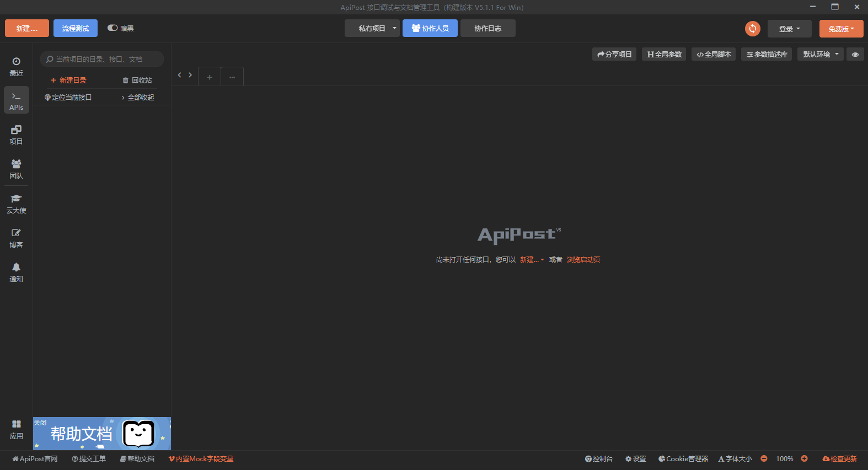Image resolution: width=868 pixels, height=470 pixels.
Task: Open the 登录 login dropdown
Action: (x=790, y=29)
